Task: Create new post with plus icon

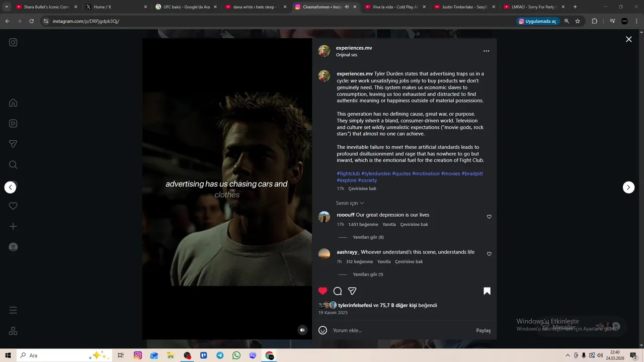Action: click(13, 226)
